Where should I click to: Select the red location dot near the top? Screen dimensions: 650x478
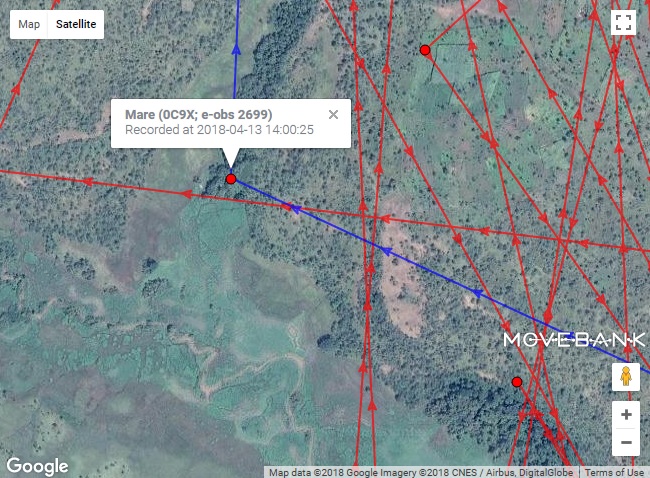[x=424, y=50]
